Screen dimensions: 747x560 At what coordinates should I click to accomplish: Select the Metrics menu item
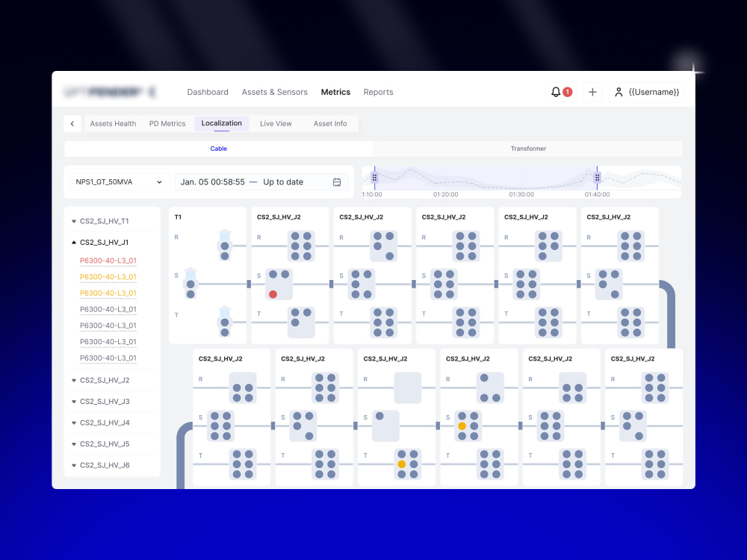coord(335,92)
